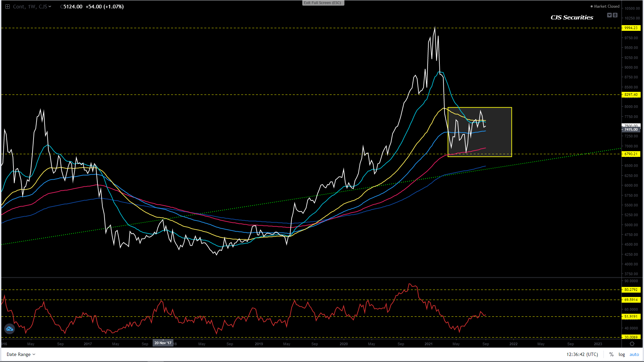The width and height of the screenshot is (644, 362).
Task: Click the TradingView logo icon
Action: click(9, 329)
